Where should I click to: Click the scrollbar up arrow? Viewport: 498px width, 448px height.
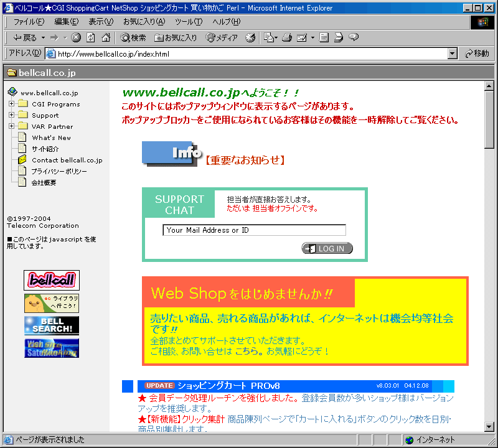pos(489,86)
